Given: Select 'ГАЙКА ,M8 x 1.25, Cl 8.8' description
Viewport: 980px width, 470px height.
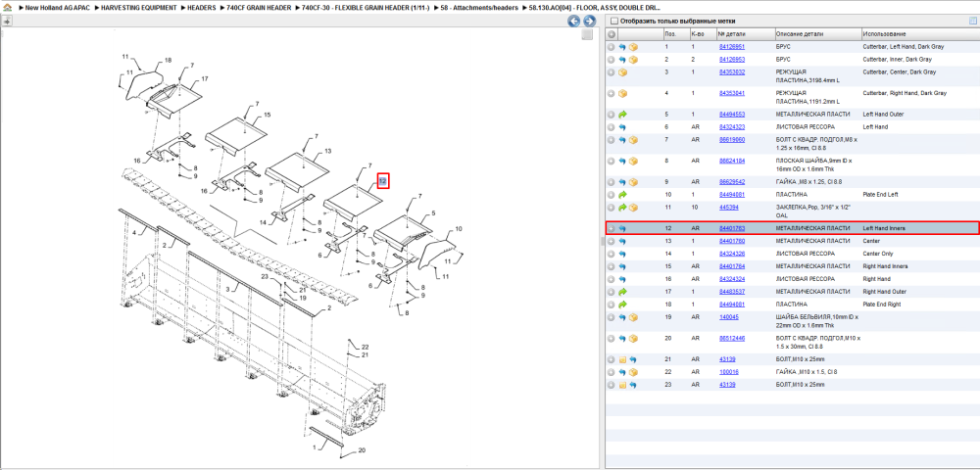Looking at the screenshot, I should [808, 182].
